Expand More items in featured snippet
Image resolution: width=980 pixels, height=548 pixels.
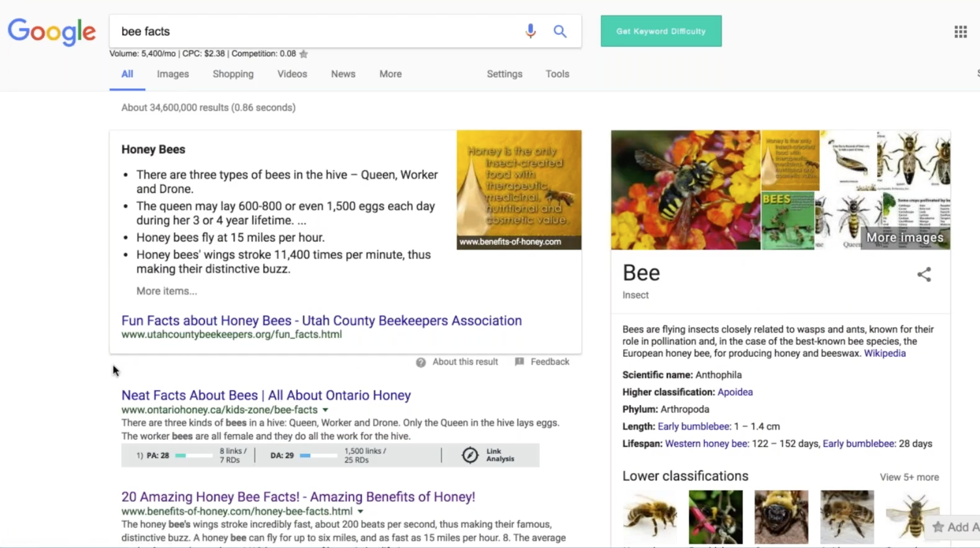167,291
